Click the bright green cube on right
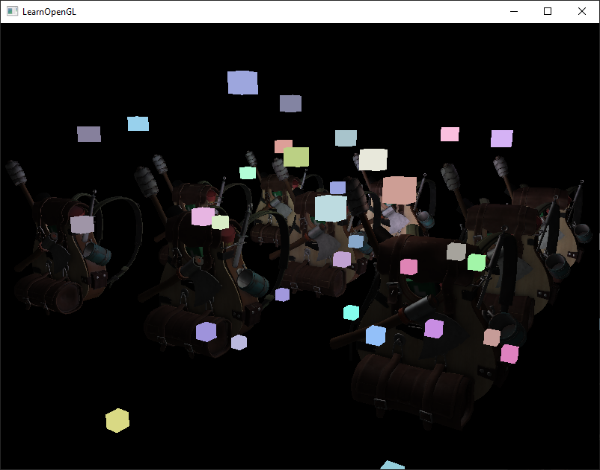 coord(477,262)
